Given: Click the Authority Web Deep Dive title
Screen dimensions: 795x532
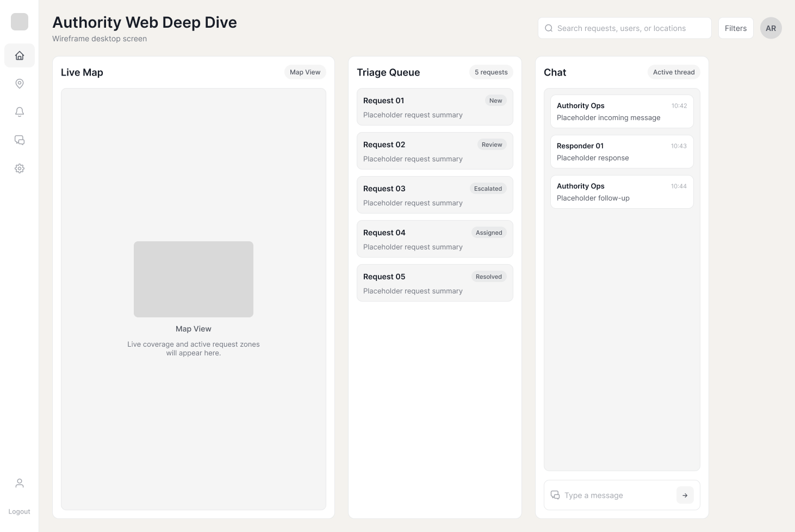Looking at the screenshot, I should click(x=145, y=22).
